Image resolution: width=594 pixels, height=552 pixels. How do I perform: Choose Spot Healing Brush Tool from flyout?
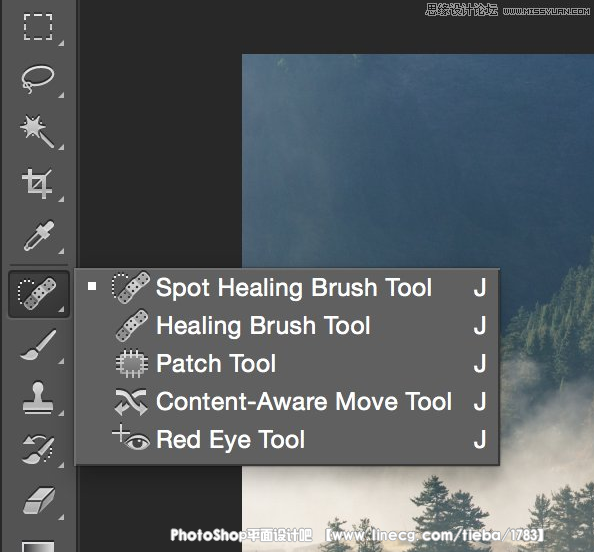click(287, 288)
